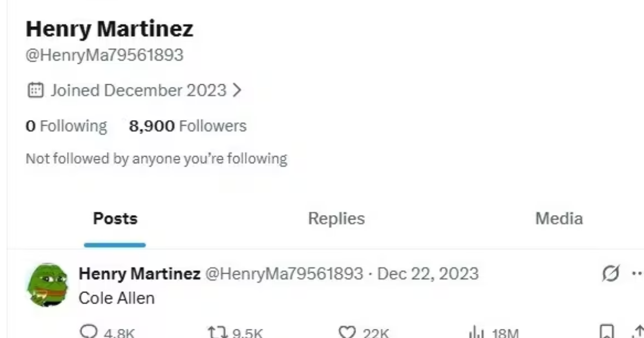
Task: Open the Dec 22, 2023 post timestamp
Action: tap(428, 274)
